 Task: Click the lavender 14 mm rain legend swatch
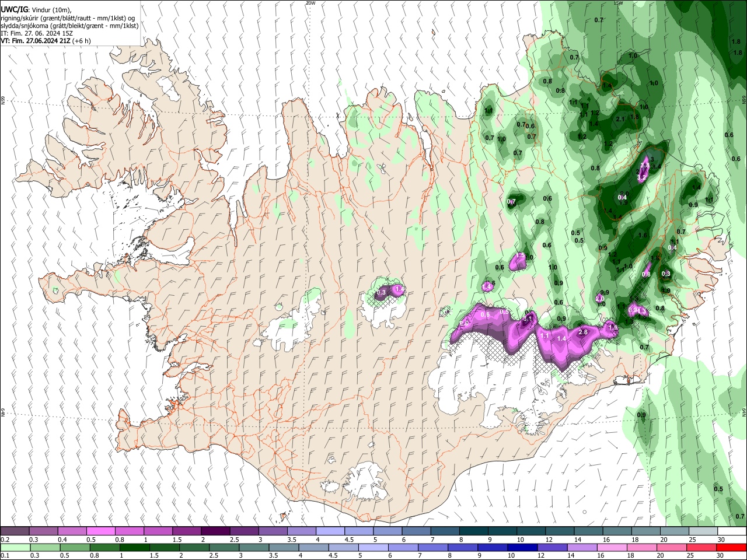(582, 547)
